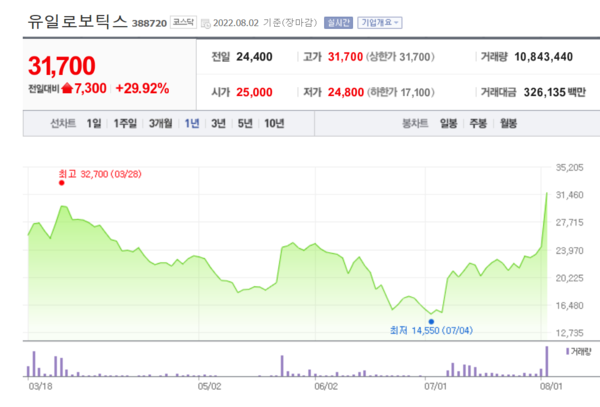Viewport: 600px width, 407px height.
Task: Click the 최고 32,700 (03/28) label
Action: tap(100, 174)
